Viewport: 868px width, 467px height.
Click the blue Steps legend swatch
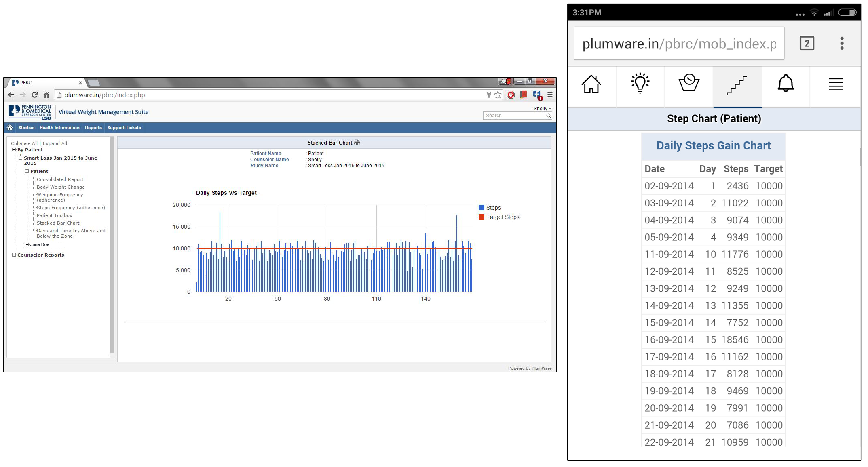click(482, 208)
